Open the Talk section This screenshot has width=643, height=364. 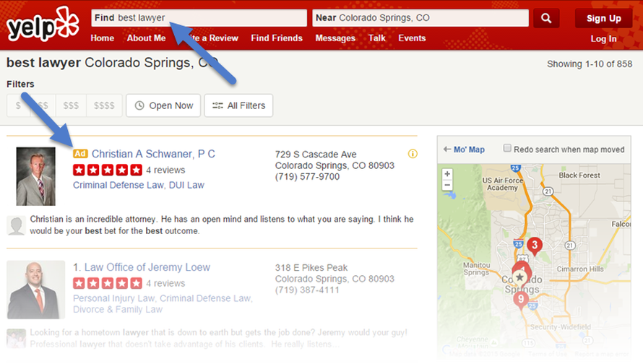coord(376,38)
